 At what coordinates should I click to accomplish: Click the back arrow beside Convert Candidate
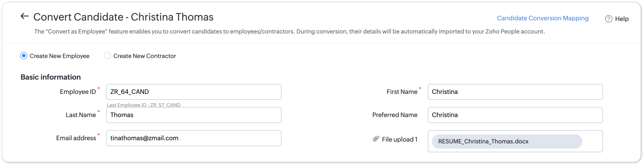coord(25,16)
